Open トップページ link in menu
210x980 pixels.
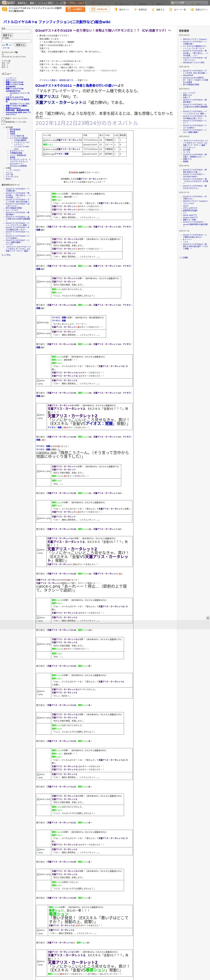tap(11, 78)
